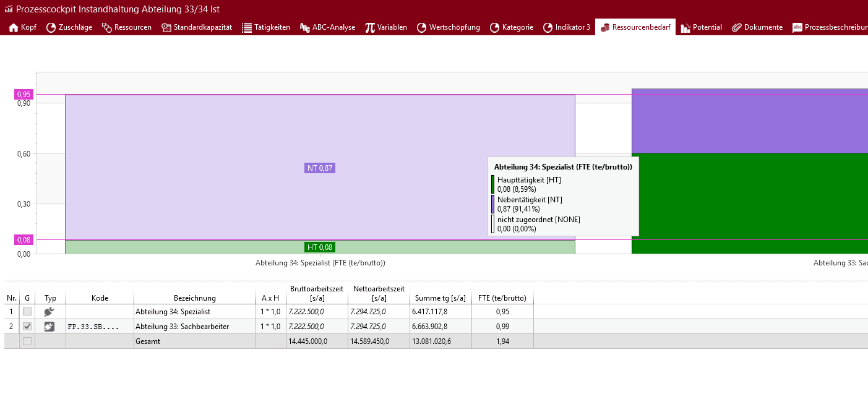Click the Dokumente paperclip icon

pyautogui.click(x=736, y=27)
